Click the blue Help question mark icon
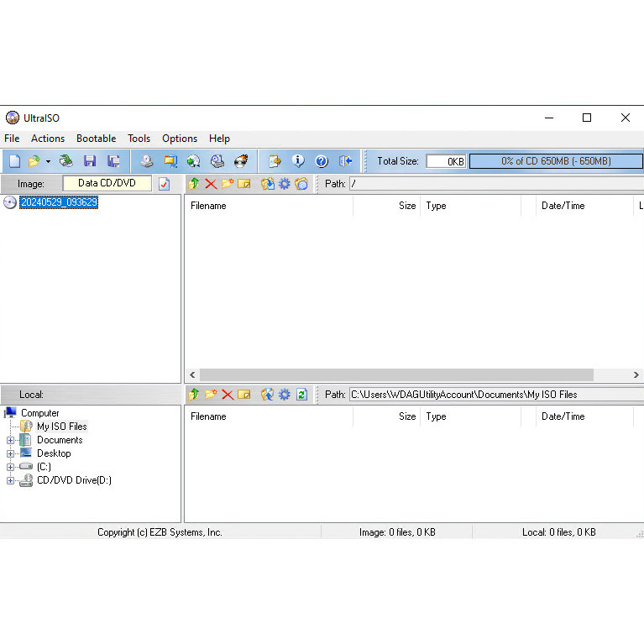 coord(321,161)
